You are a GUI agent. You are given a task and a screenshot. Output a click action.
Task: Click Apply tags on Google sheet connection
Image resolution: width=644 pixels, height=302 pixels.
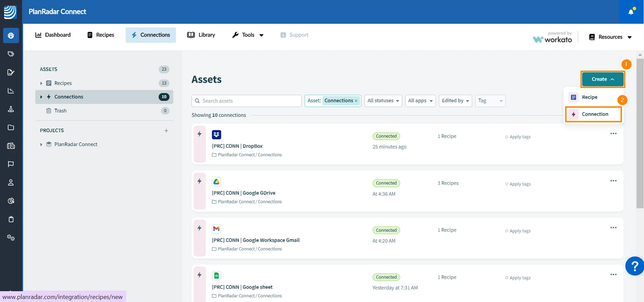[518, 278]
